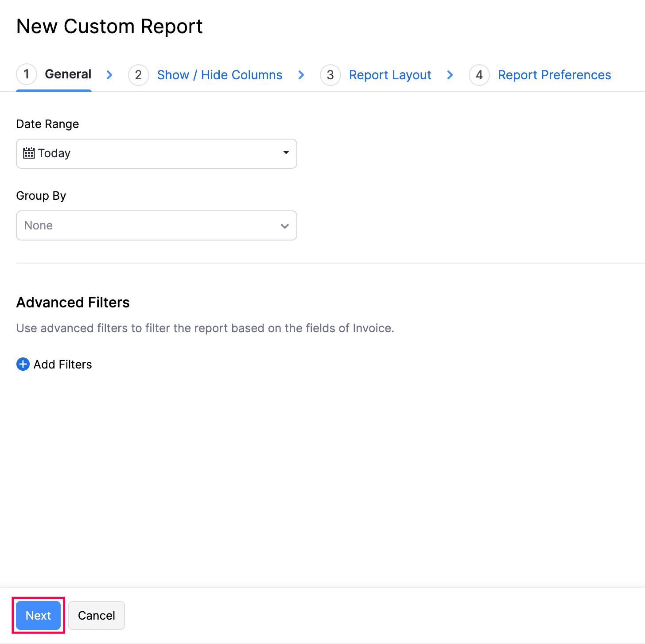Click the blue plus icon beside Add Filters
The image size is (645, 644).
point(23,364)
